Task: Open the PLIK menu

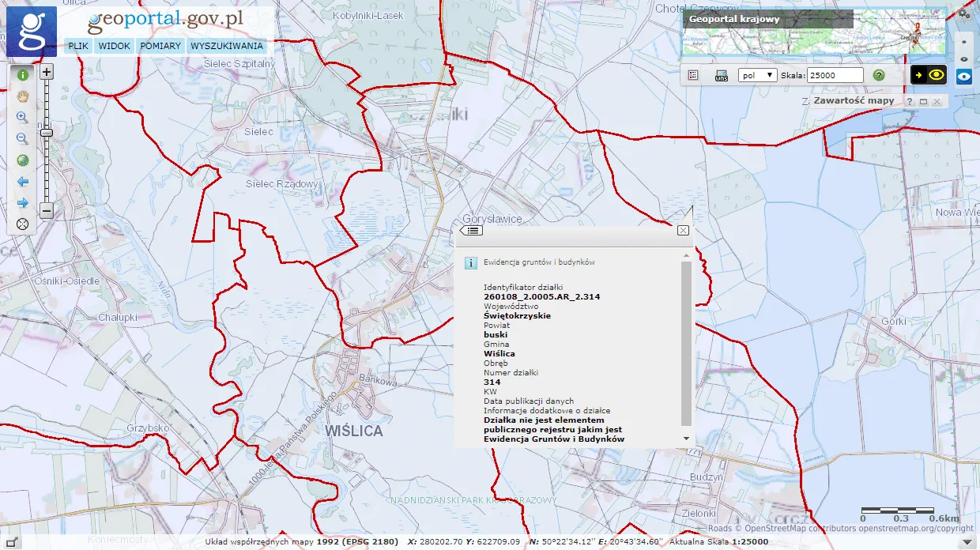Action: 78,46
